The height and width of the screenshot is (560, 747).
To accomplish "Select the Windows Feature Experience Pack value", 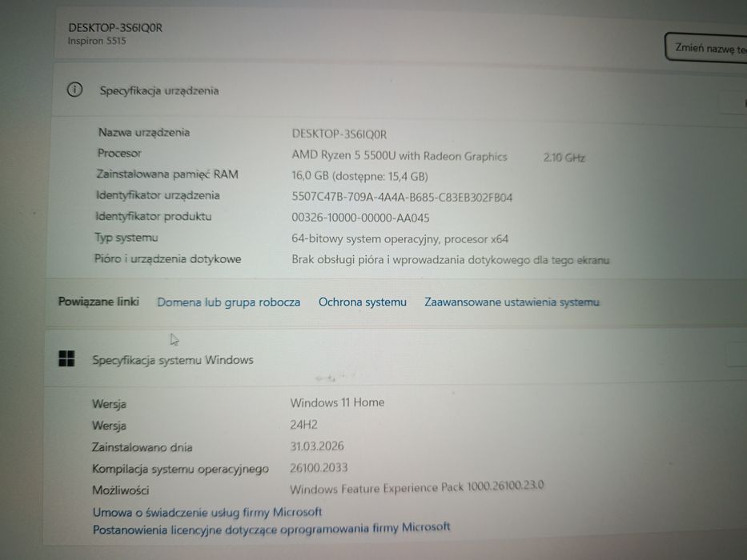I will click(417, 488).
